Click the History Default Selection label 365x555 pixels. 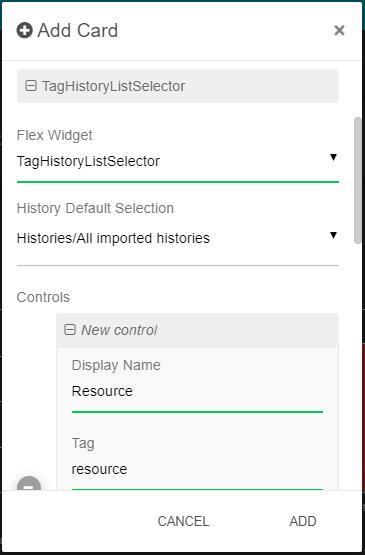coord(95,208)
